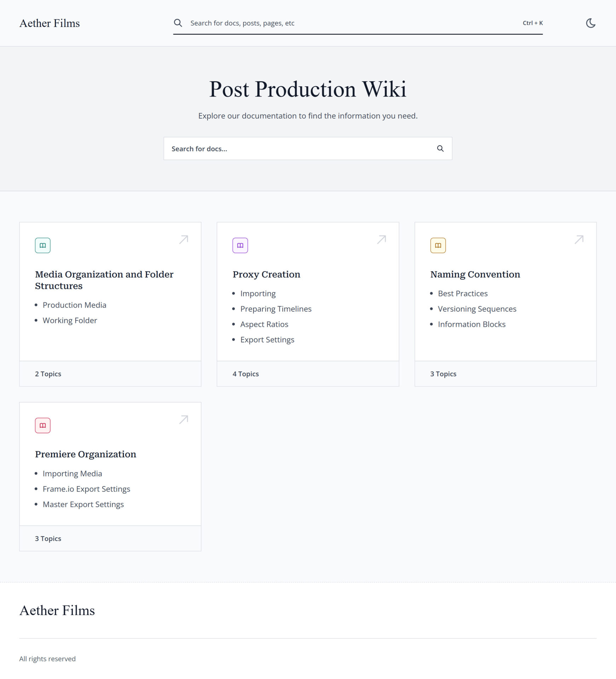
Task: Click the Aether Films footer logo
Action: (x=57, y=611)
